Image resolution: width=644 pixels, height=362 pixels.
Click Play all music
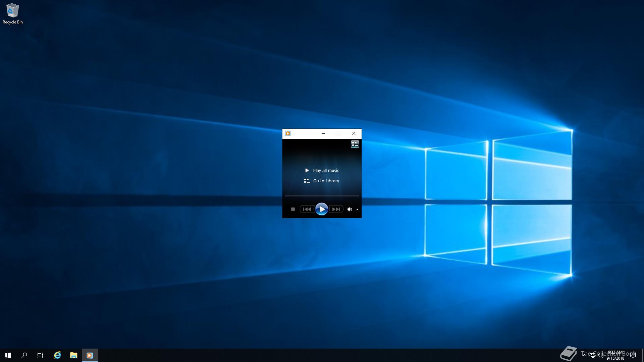pos(322,171)
